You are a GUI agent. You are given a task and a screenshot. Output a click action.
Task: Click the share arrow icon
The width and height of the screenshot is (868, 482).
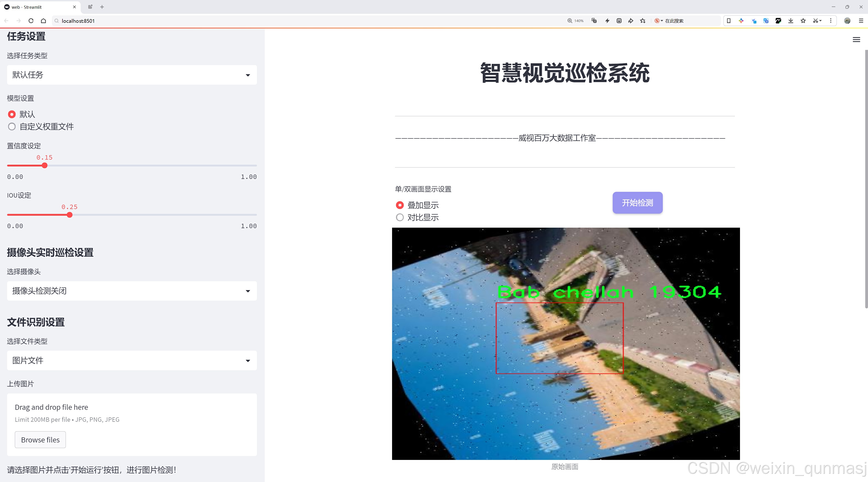point(630,21)
